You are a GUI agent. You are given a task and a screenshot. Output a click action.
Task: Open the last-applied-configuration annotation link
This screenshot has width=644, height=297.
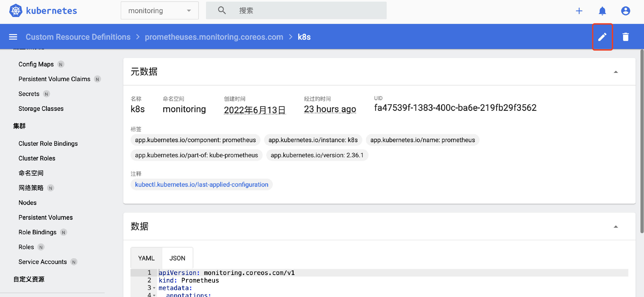coord(201,185)
